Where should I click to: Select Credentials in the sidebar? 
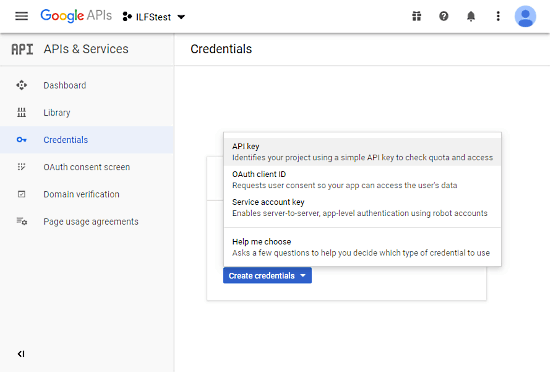click(x=87, y=140)
